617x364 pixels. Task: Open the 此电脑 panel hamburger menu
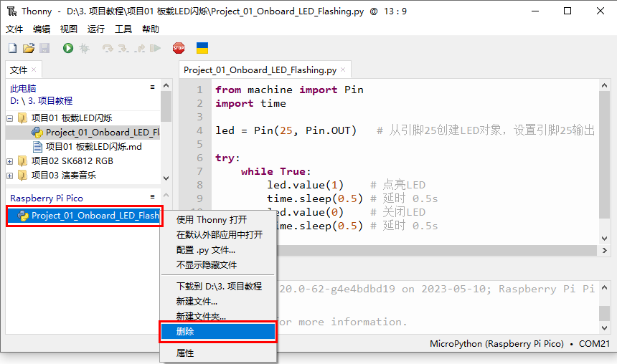152,87
